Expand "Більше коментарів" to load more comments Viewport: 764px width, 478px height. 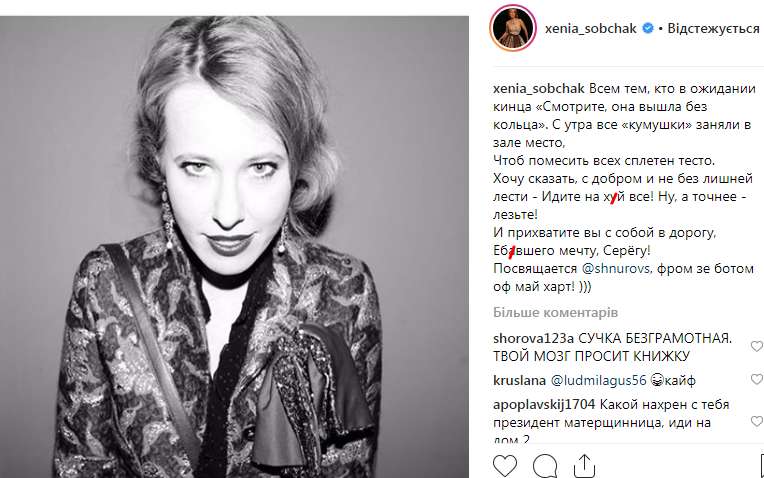[555, 312]
